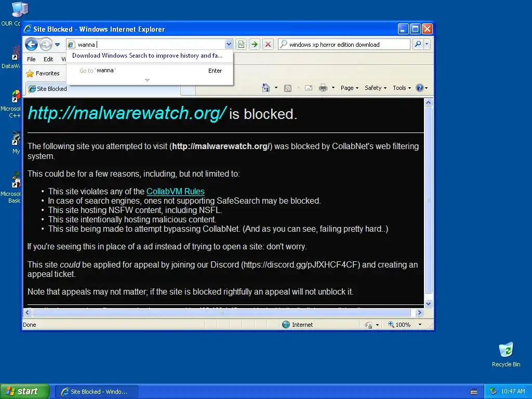The height and width of the screenshot is (399, 532).
Task: Click the 100% zoom level button
Action: tap(400, 325)
